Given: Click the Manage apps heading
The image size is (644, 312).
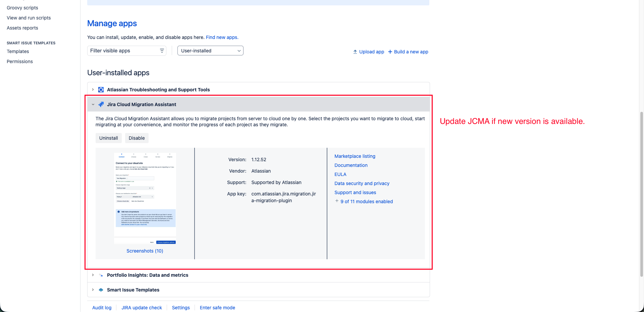Looking at the screenshot, I should tap(112, 24).
